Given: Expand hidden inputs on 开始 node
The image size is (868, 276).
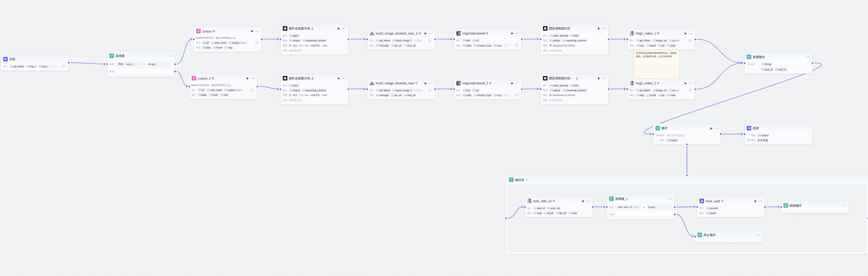Looking at the screenshot, I should 63,66.
